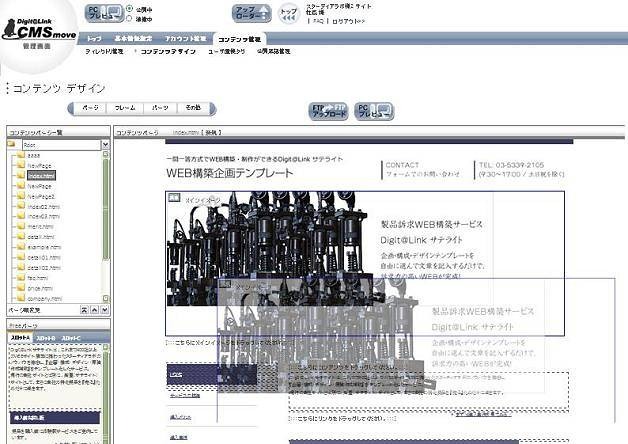
Task: Select the Free parts スロットB tab
Action: coord(46,338)
